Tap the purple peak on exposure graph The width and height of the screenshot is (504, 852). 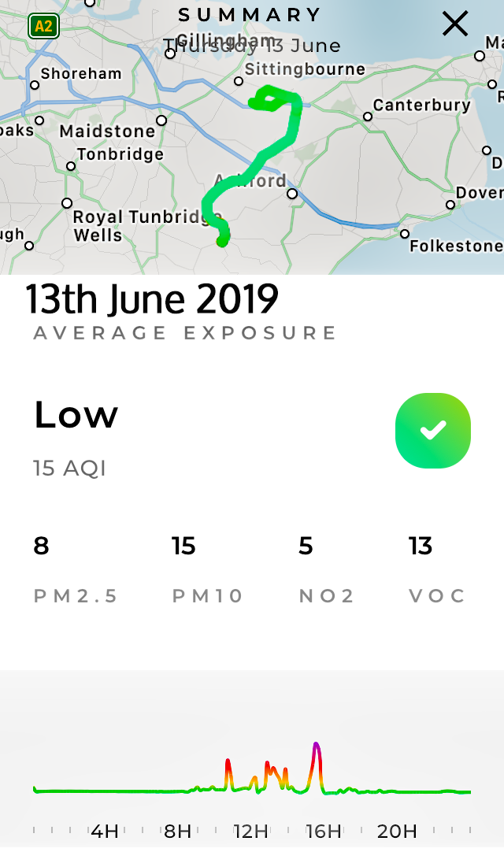(316, 746)
